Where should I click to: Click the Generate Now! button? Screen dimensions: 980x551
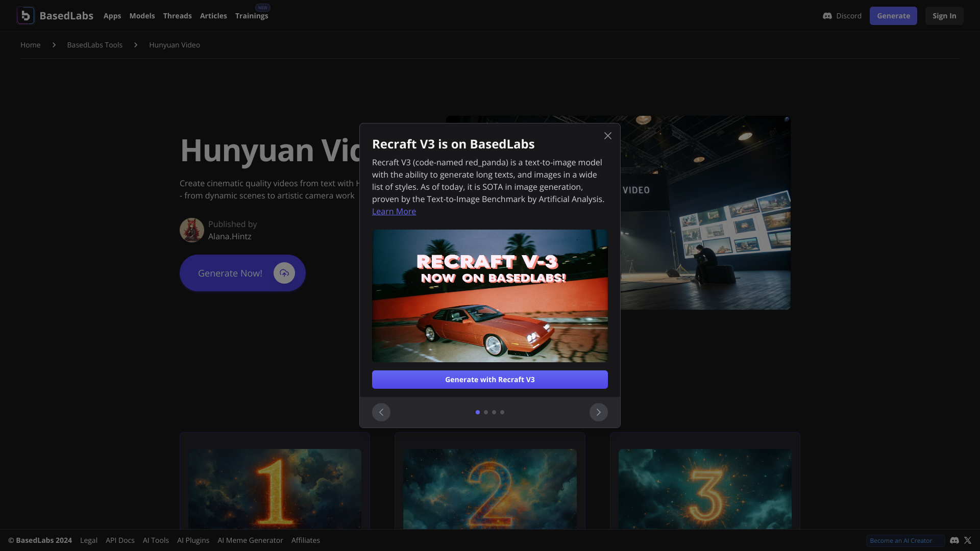point(242,273)
